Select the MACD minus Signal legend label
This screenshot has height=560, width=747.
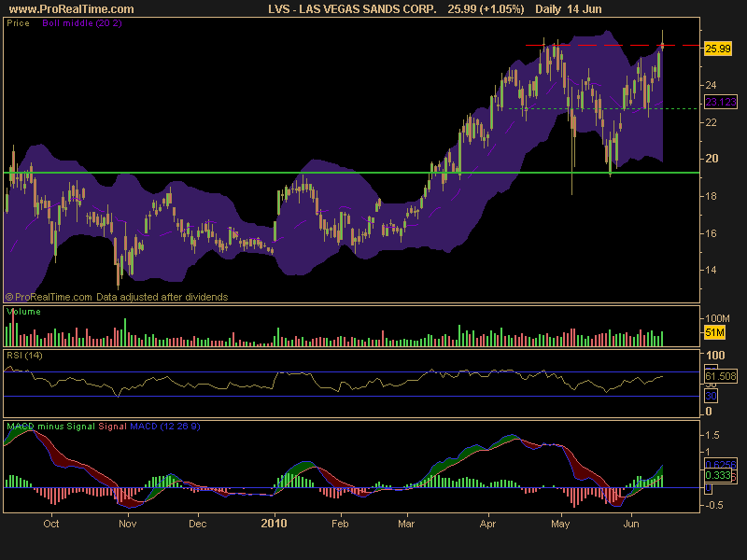pos(51,427)
